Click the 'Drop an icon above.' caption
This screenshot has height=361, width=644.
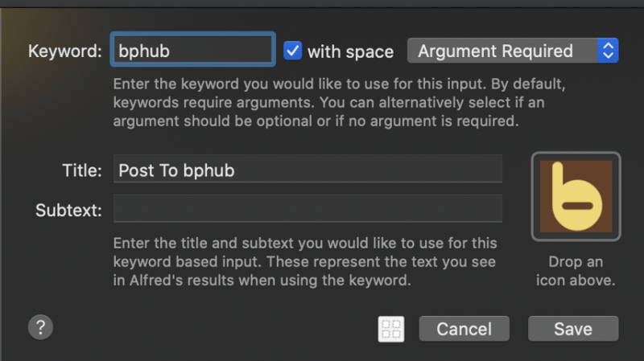(x=576, y=272)
